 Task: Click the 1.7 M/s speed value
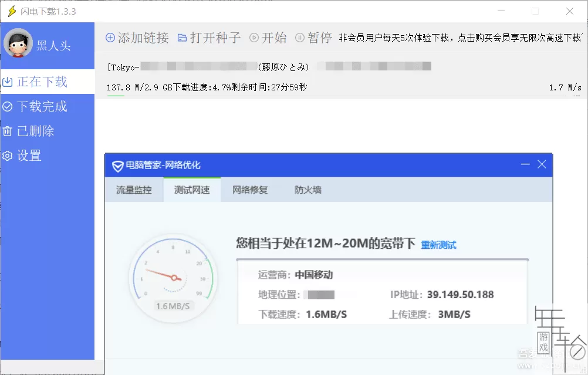565,87
